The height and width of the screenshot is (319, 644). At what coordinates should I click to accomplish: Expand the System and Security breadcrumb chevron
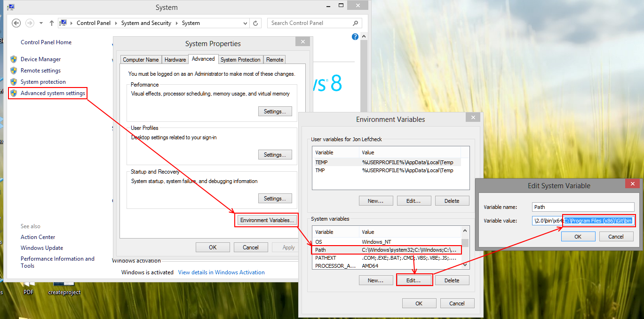tap(177, 23)
